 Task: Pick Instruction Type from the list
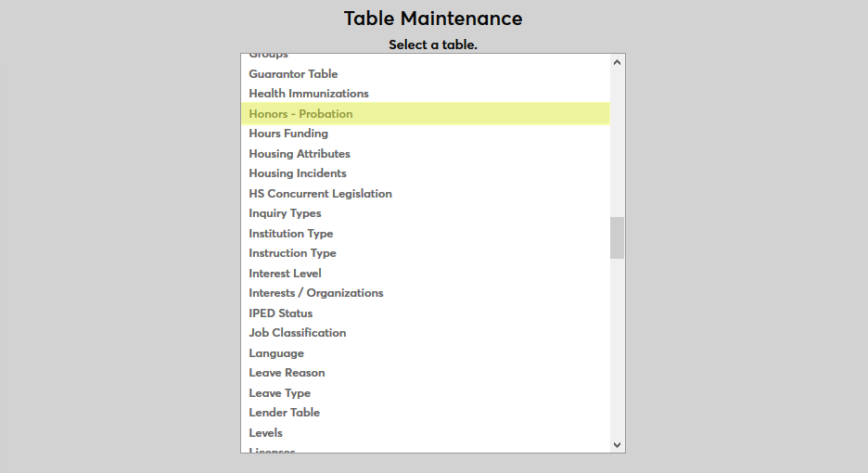pos(292,253)
